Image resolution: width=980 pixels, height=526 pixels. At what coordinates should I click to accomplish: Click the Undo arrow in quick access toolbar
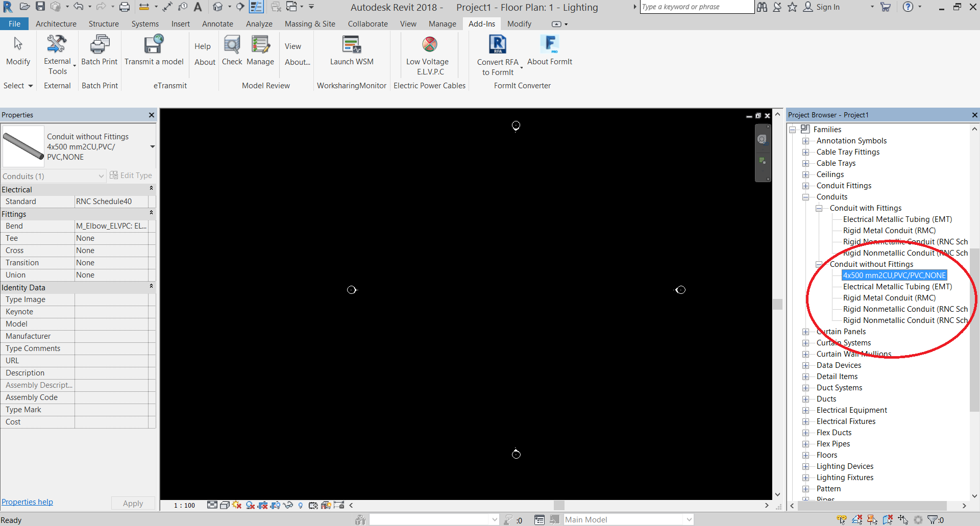(x=78, y=7)
